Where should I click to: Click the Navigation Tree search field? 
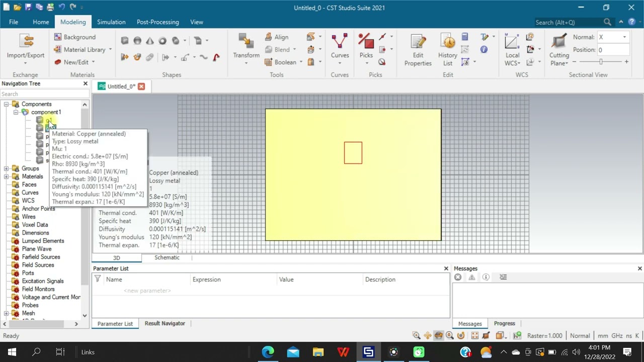coord(44,94)
